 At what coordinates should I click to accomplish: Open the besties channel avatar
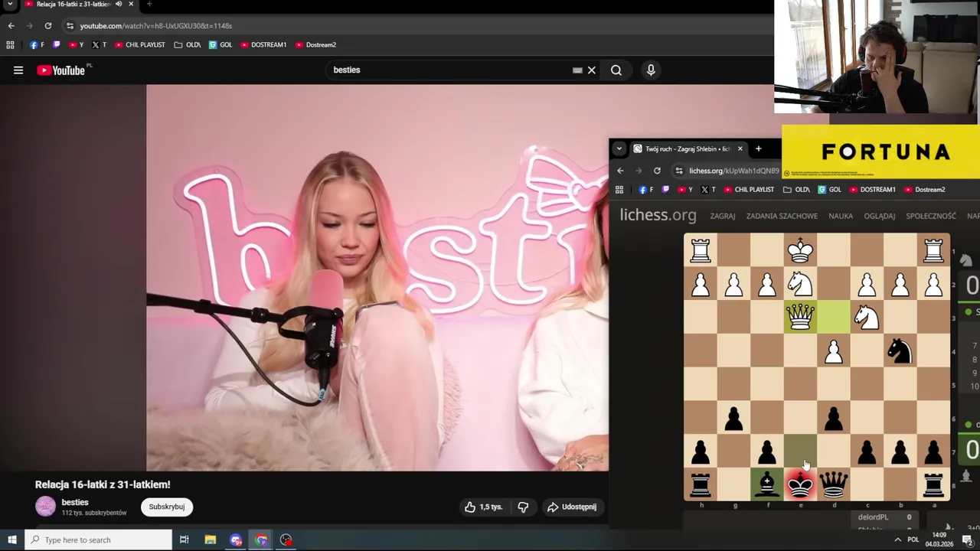point(46,507)
